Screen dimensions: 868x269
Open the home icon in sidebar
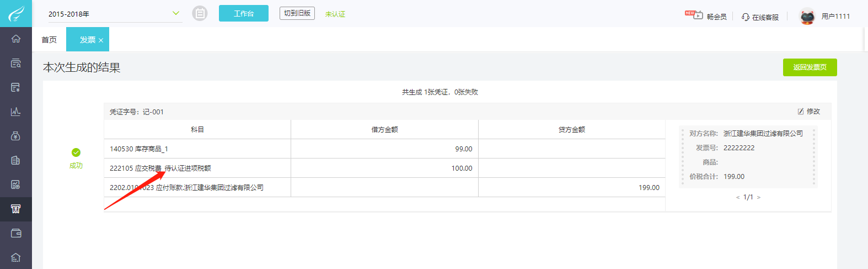16,39
